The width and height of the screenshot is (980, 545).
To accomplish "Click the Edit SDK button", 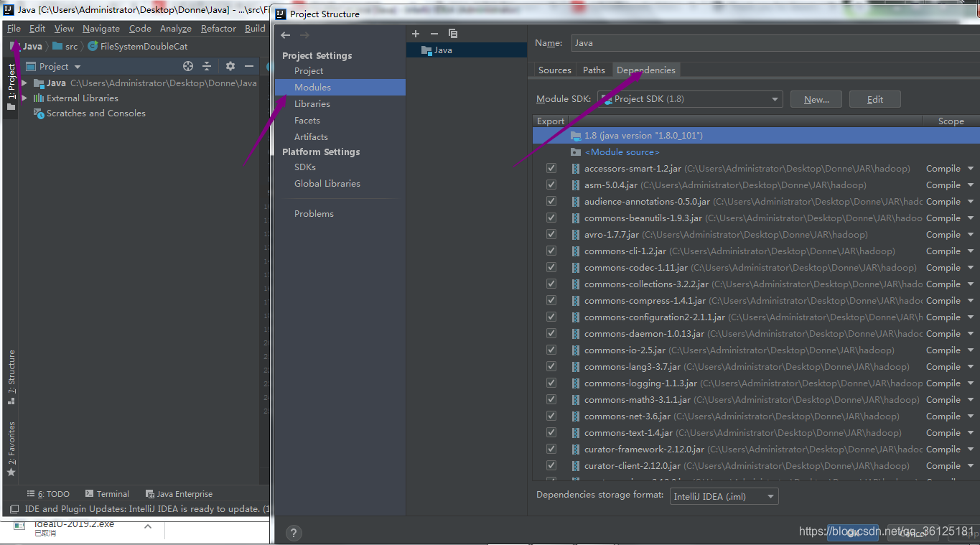I will point(875,100).
